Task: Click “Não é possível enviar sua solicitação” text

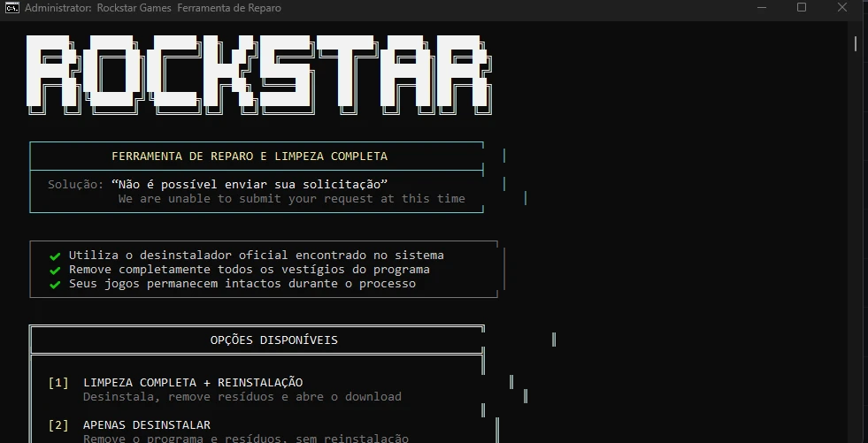Action: (250, 185)
